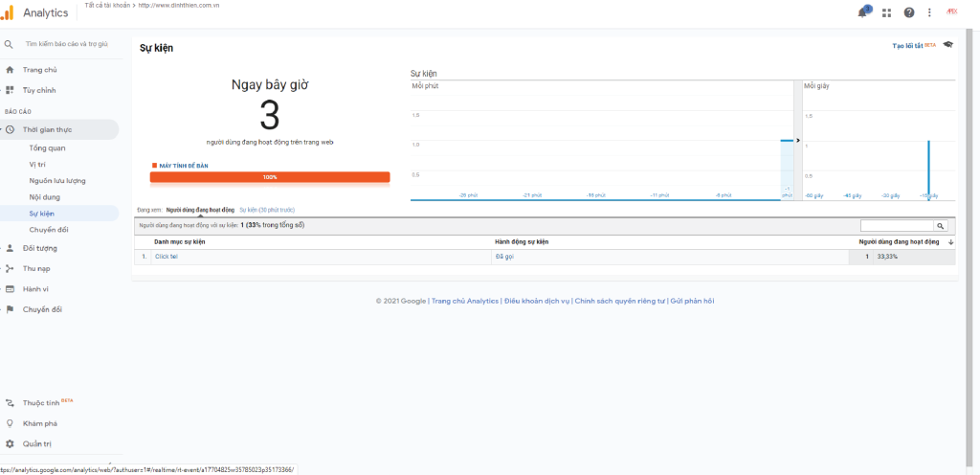Click the APEX account avatar
Image resolution: width=980 pixels, height=475 pixels.
(x=952, y=11)
